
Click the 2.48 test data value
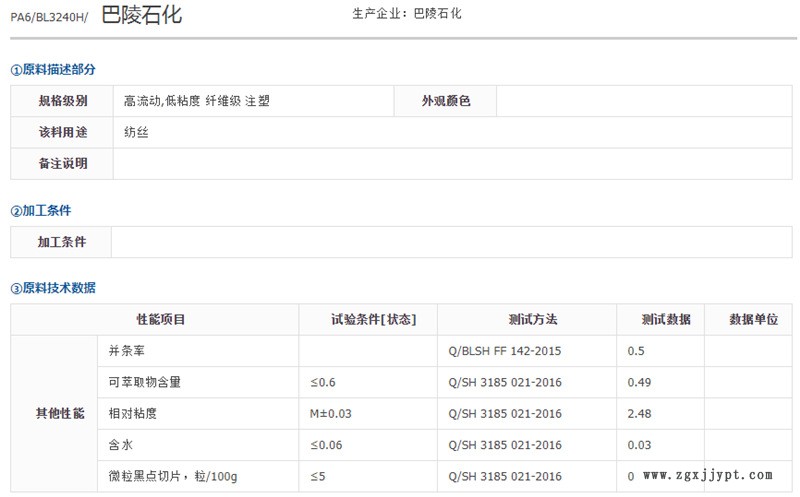point(639,414)
